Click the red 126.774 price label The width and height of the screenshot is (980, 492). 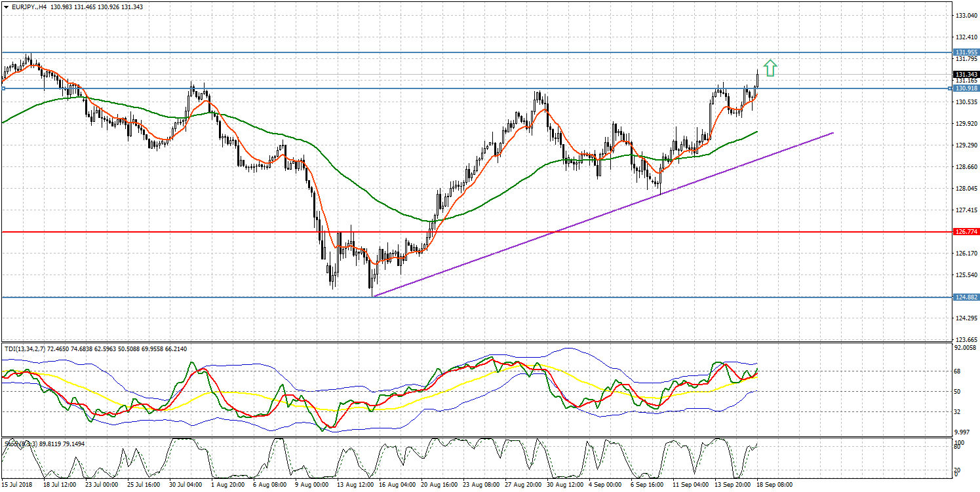coord(964,232)
